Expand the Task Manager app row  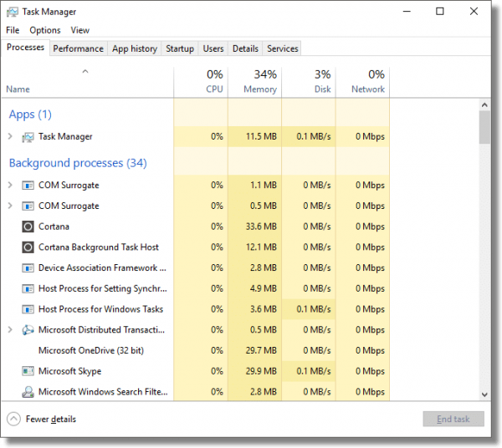pos(10,136)
